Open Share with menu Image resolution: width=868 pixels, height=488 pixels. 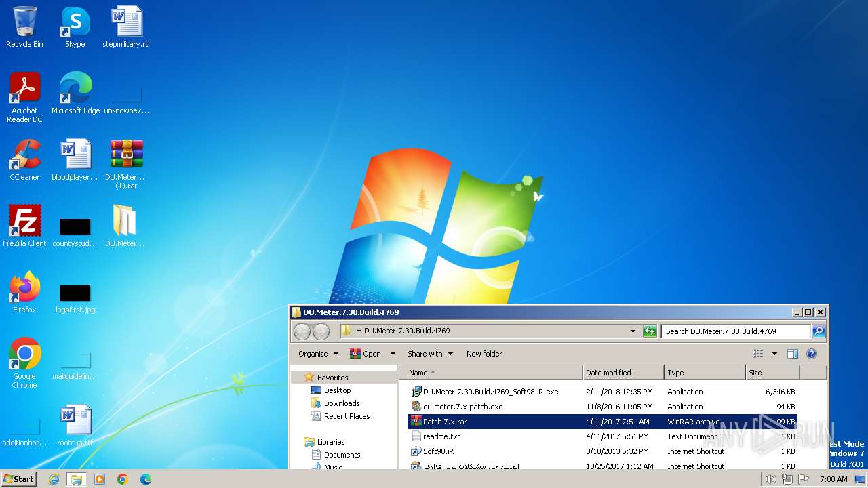(x=430, y=354)
